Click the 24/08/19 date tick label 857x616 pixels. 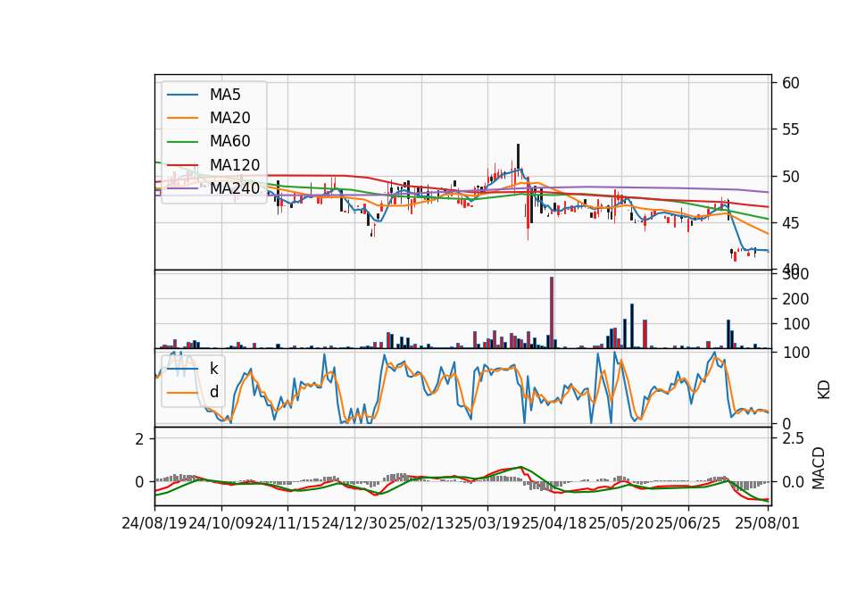point(154,524)
